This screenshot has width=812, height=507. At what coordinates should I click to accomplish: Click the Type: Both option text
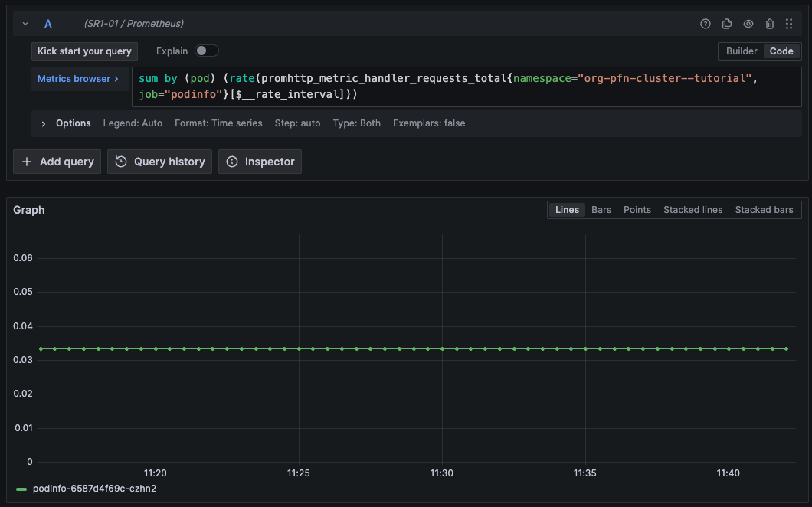coord(357,123)
